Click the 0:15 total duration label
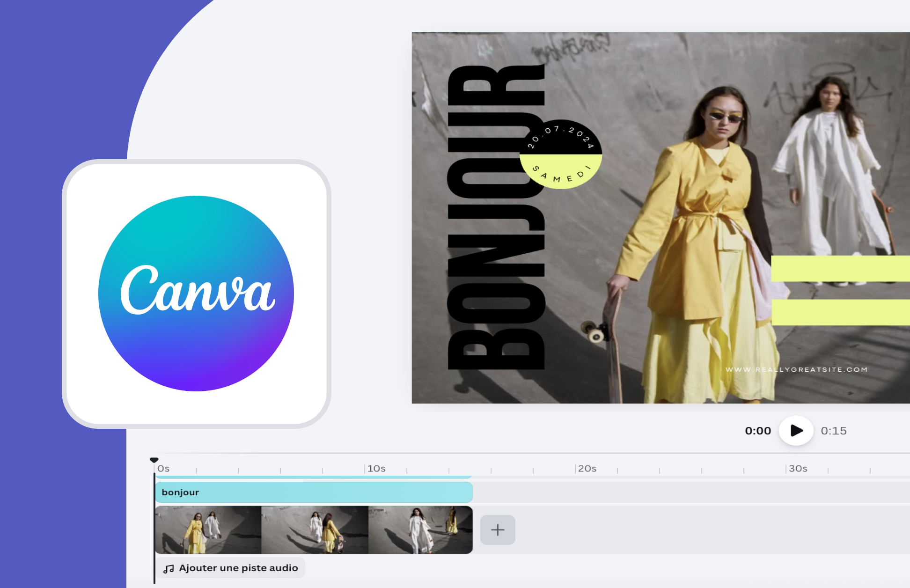910x588 pixels. pyautogui.click(x=834, y=431)
